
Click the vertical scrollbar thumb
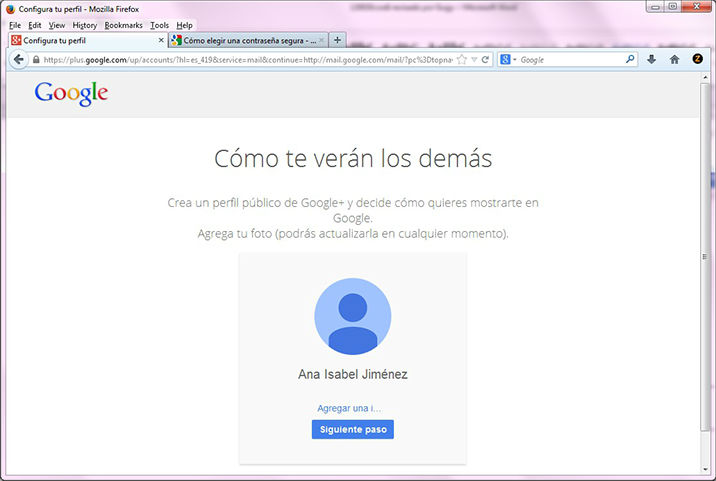[705, 256]
